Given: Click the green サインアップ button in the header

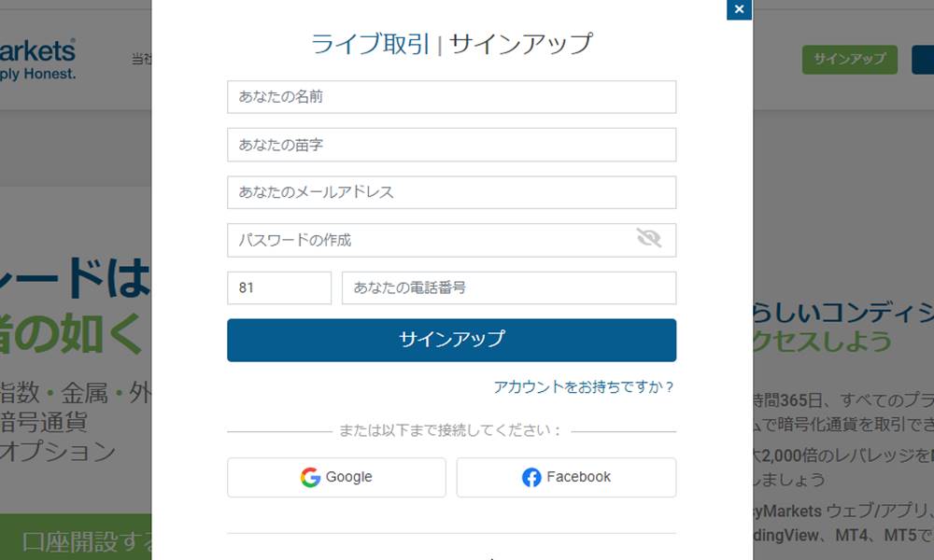Looking at the screenshot, I should [849, 59].
